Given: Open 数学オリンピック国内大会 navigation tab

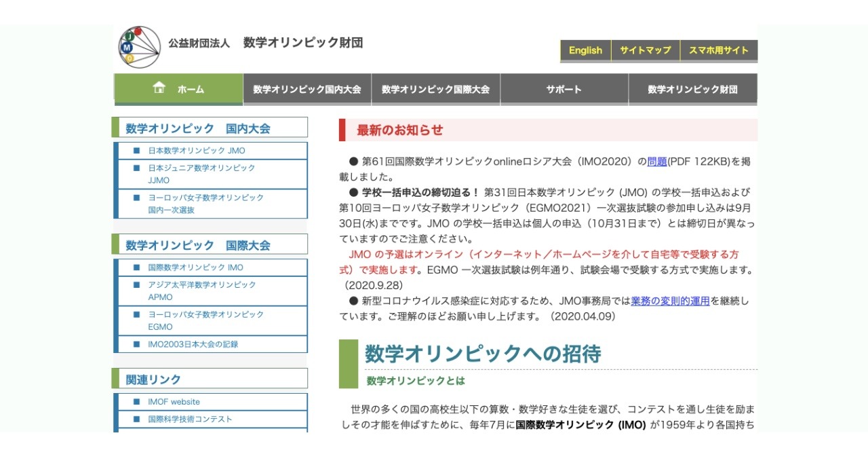Looking at the screenshot, I should pyautogui.click(x=307, y=89).
